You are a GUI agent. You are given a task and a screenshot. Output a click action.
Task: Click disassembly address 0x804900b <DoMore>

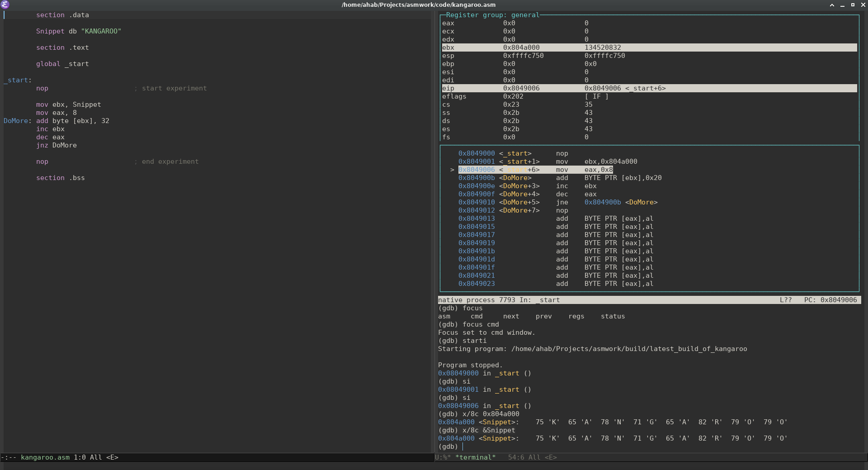[495, 178]
